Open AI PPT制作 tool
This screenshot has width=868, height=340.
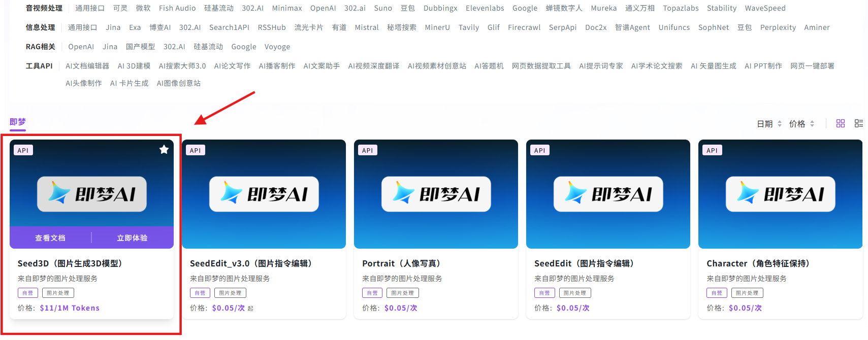click(763, 66)
